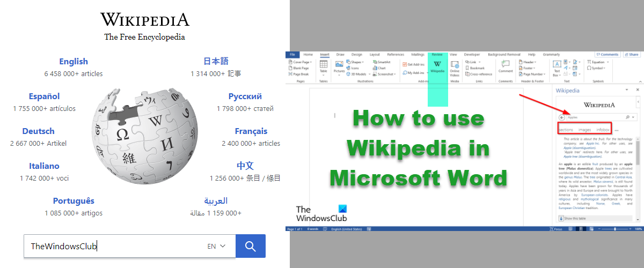Viewport: 644px width, 268px height.
Task: Open the English Wikipedia link
Action: coord(74,62)
